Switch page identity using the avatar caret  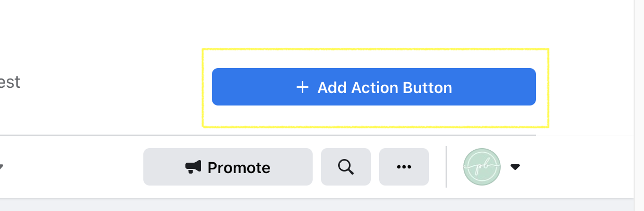click(515, 167)
